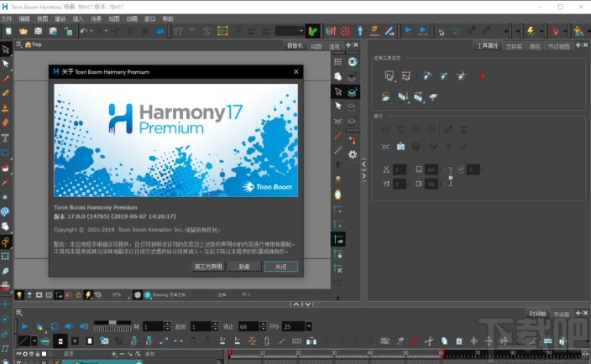Add a layer with the timeline plus icon
This screenshot has width=591, height=364.
(114, 354)
